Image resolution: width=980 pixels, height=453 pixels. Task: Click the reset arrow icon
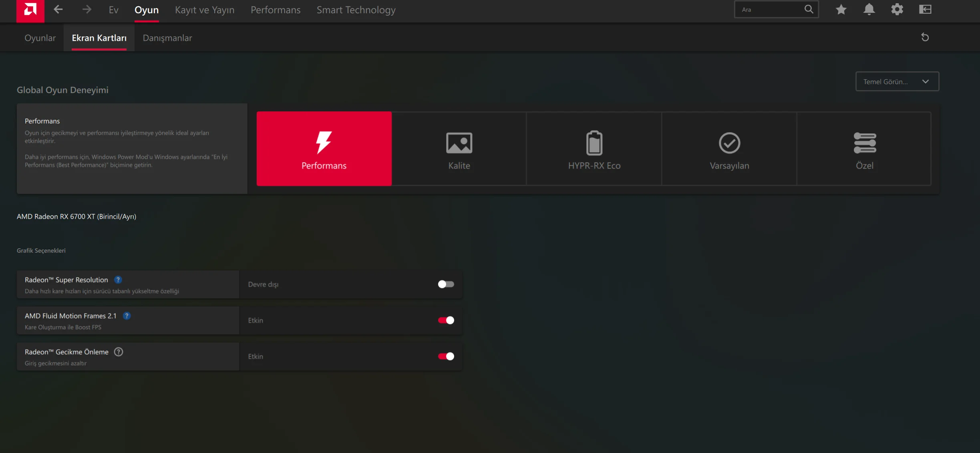coord(925,37)
